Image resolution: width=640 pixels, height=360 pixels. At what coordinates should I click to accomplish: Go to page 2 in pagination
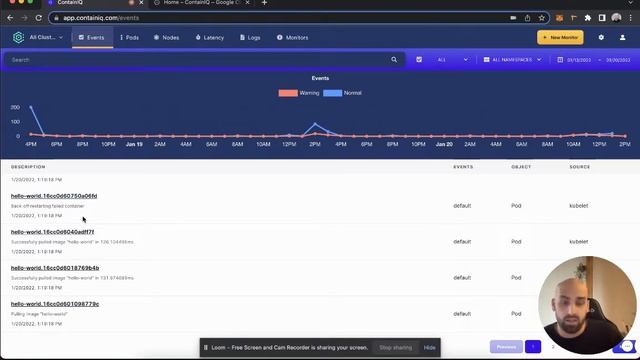[x=553, y=347]
